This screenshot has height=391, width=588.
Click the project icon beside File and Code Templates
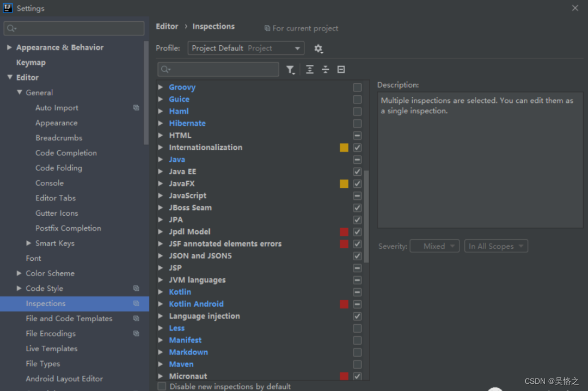[x=136, y=319]
